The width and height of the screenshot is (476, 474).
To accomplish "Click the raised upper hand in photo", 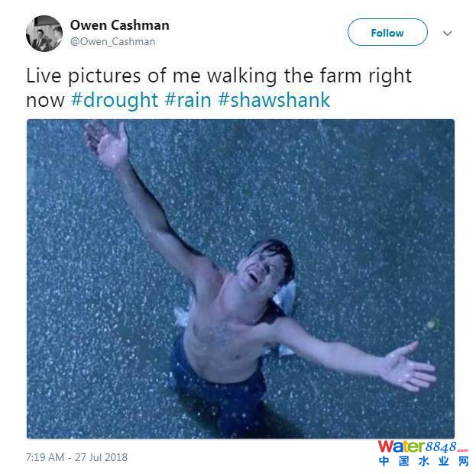I will click(106, 144).
